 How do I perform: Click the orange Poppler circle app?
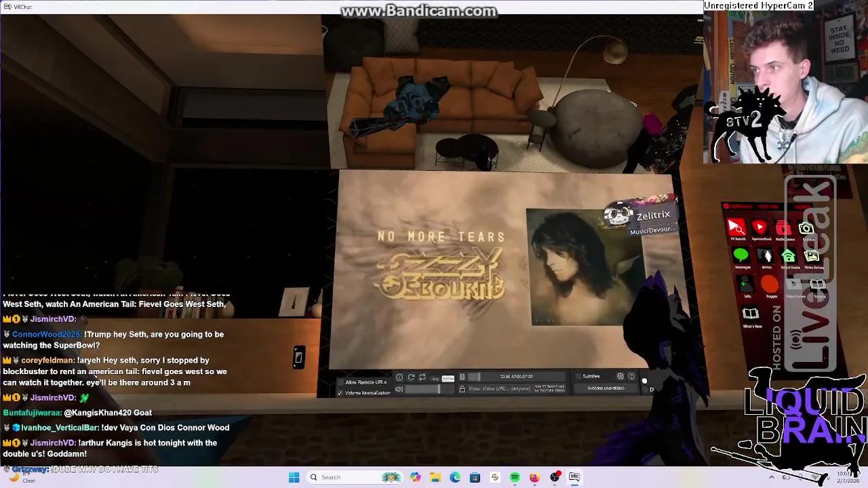(x=770, y=285)
